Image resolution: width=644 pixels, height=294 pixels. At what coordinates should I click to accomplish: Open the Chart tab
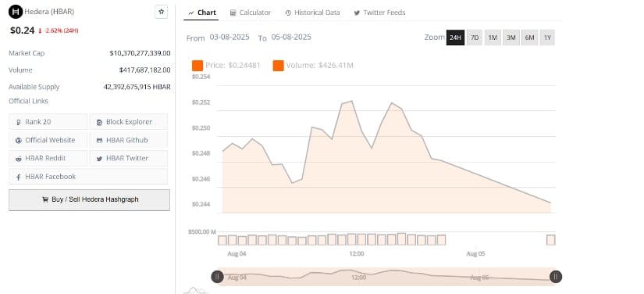pos(202,13)
